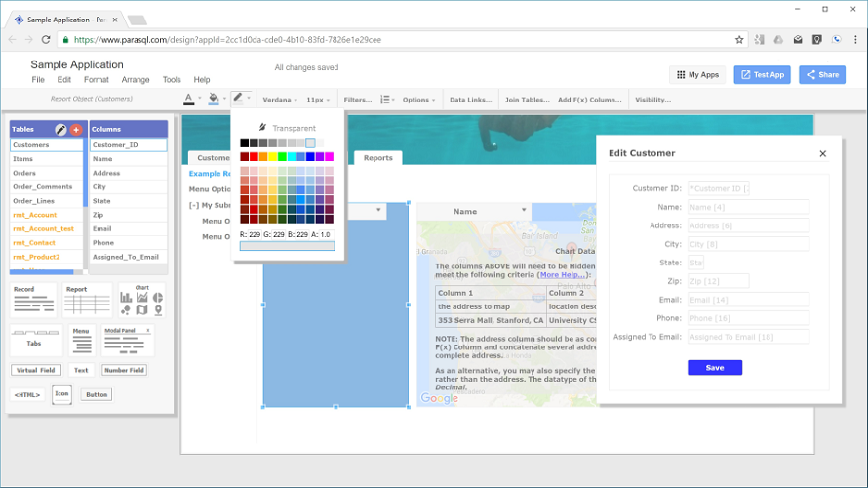The height and width of the screenshot is (488, 868).
Task: Click the Name input field in Edit Customer
Action: [x=748, y=207]
